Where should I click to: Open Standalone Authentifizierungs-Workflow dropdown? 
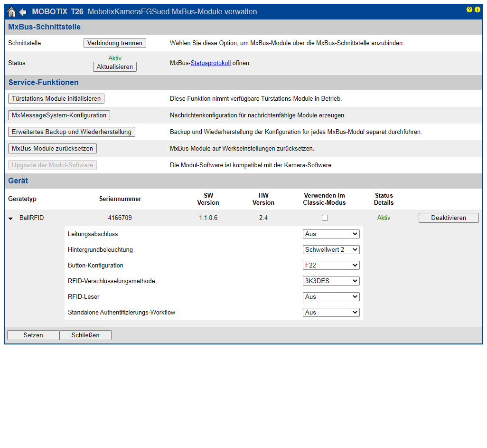[x=331, y=312]
